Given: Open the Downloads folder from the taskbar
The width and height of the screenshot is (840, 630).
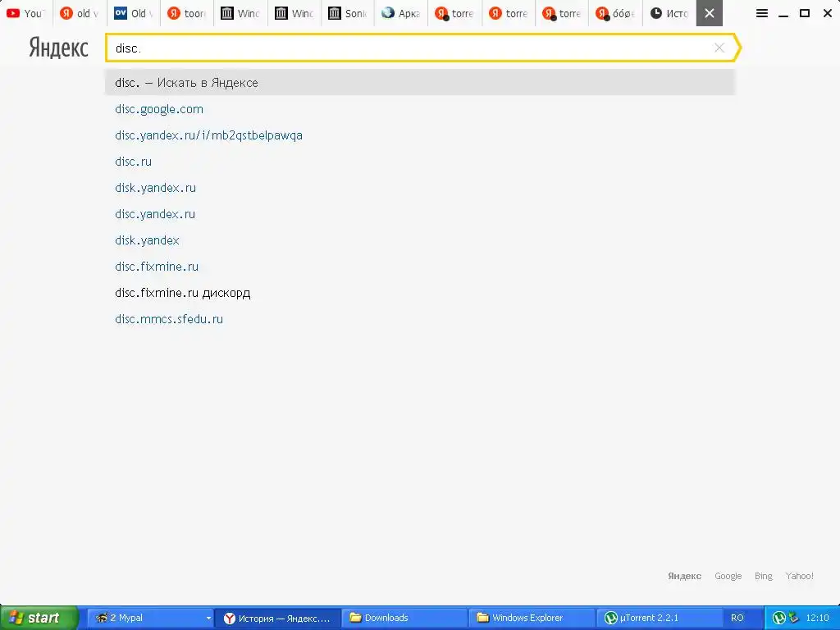Looking at the screenshot, I should (404, 618).
